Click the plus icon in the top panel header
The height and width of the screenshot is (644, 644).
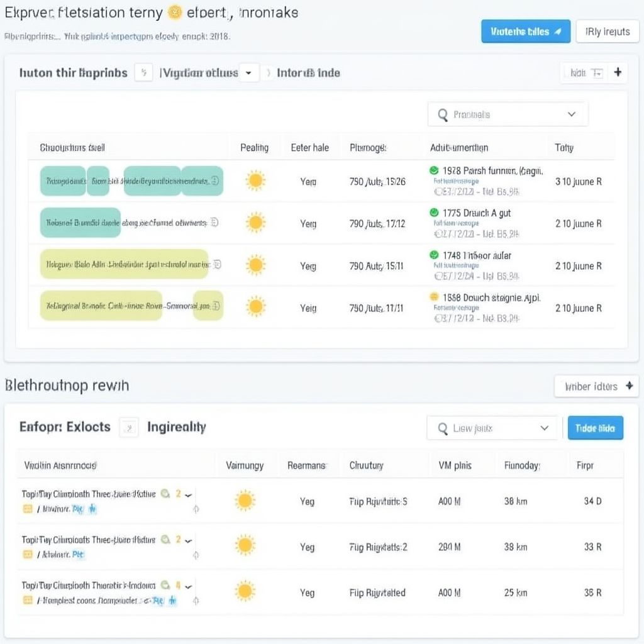618,73
